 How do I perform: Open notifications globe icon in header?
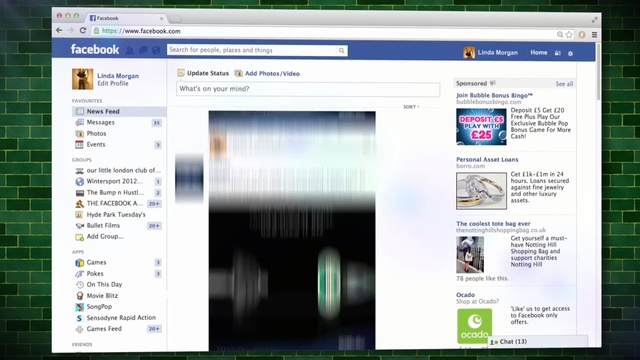point(156,51)
